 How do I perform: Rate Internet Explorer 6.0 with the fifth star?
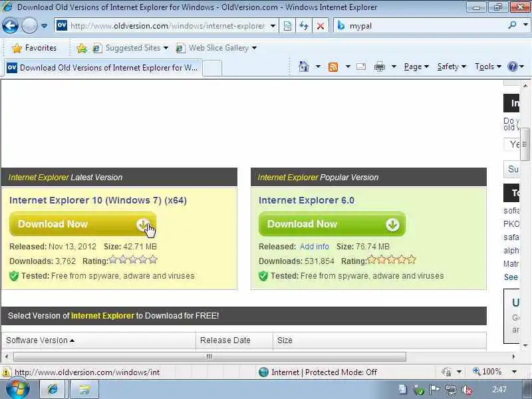coord(412,260)
